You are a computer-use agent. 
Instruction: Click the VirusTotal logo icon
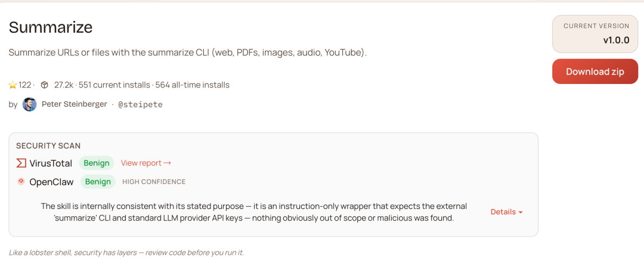21,163
